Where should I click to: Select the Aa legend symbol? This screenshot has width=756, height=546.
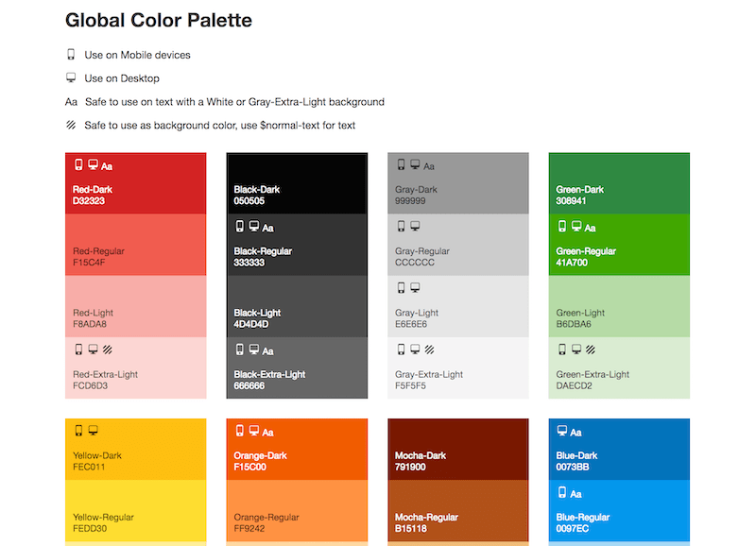coord(71,101)
